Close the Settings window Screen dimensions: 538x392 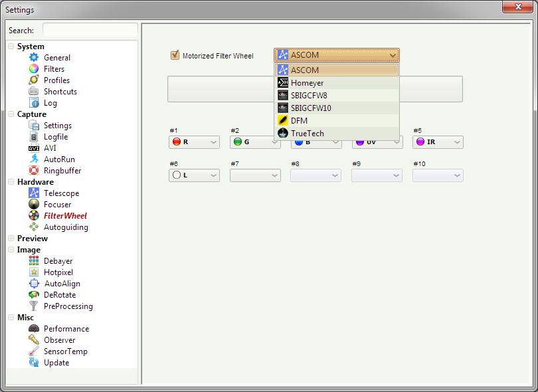coord(518,7)
